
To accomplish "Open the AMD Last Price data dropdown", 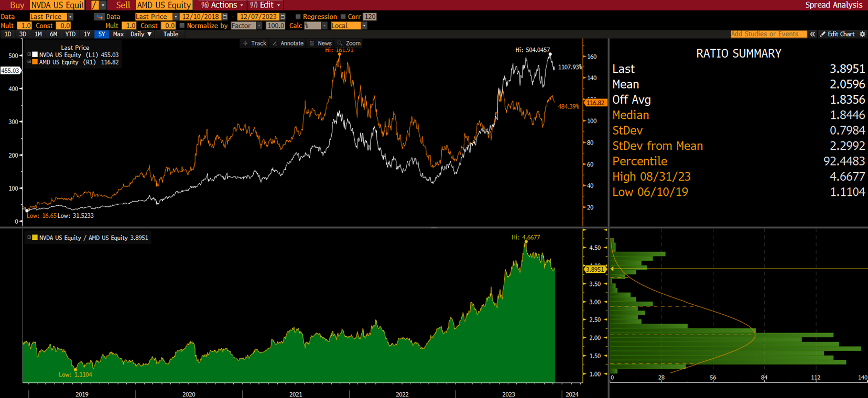I will click(x=176, y=17).
